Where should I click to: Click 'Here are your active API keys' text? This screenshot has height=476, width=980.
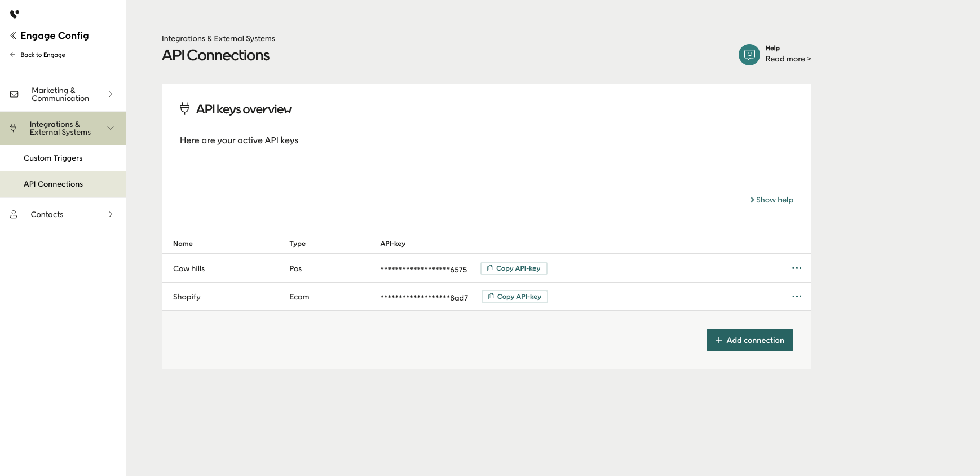[239, 140]
